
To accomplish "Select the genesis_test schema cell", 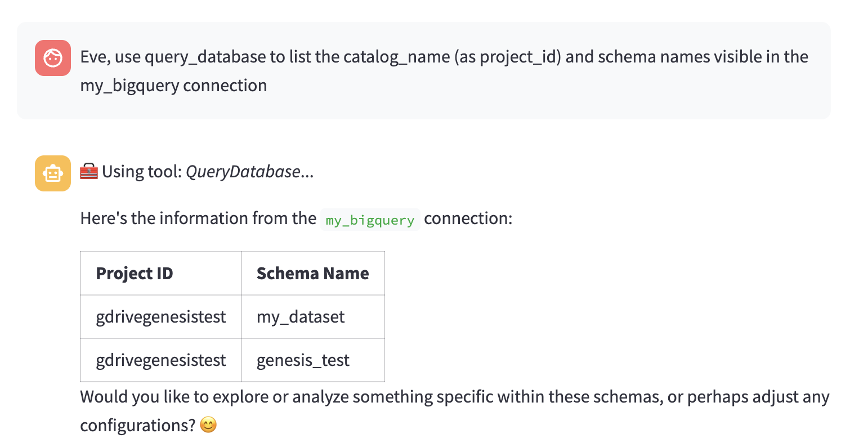I will pyautogui.click(x=303, y=360).
